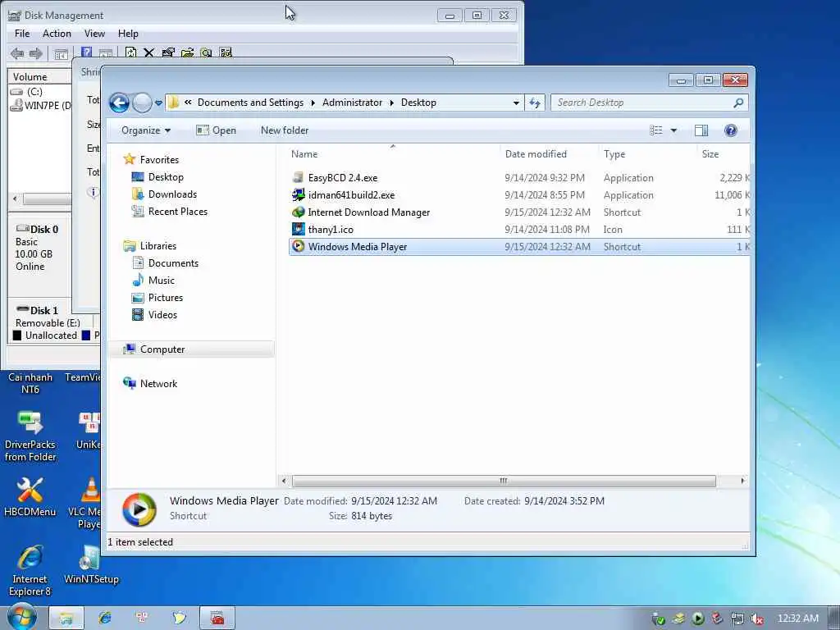Select the idman641build2.exe file icon
This screenshot has height=630, width=840.
(299, 195)
